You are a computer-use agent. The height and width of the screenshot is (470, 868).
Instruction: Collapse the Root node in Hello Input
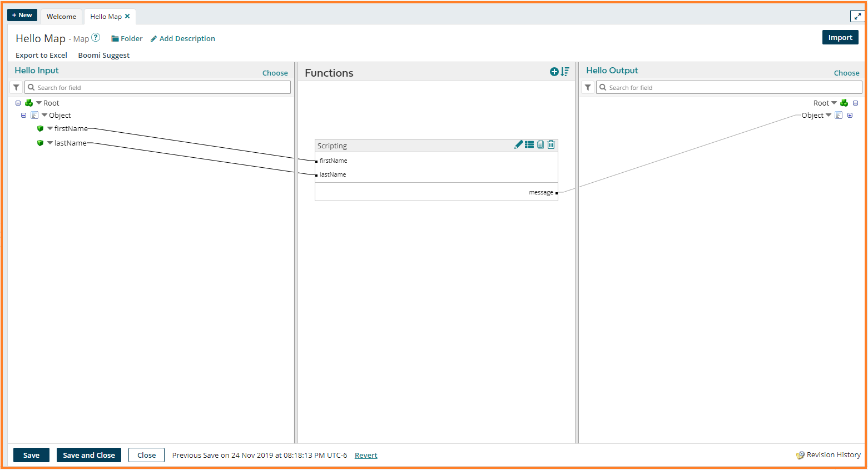18,103
